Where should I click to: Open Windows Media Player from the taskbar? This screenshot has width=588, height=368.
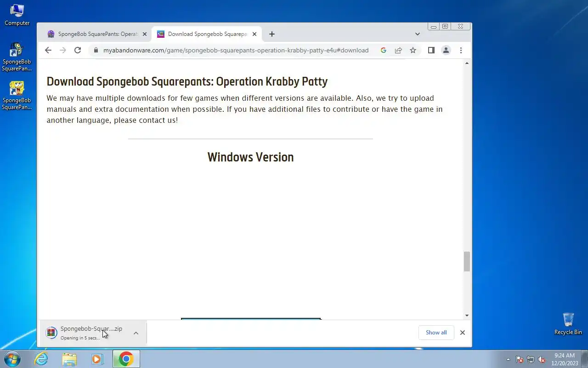pos(97,359)
